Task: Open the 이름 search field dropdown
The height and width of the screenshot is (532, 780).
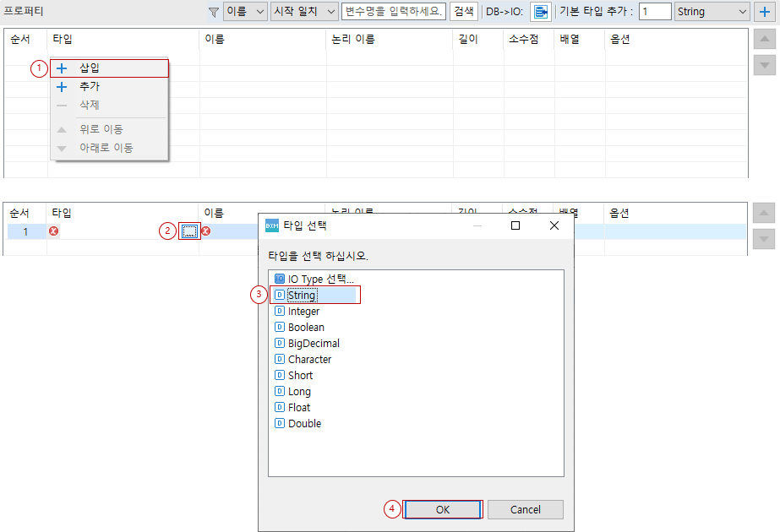Action: (243, 12)
